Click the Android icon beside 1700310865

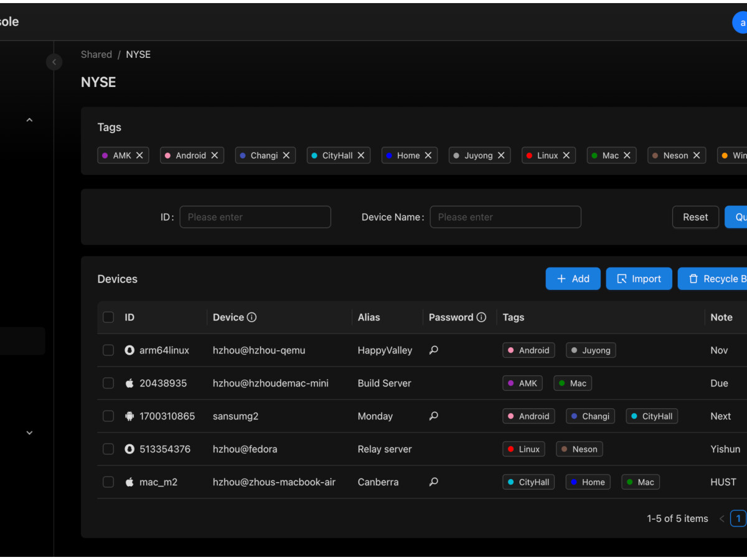129,416
